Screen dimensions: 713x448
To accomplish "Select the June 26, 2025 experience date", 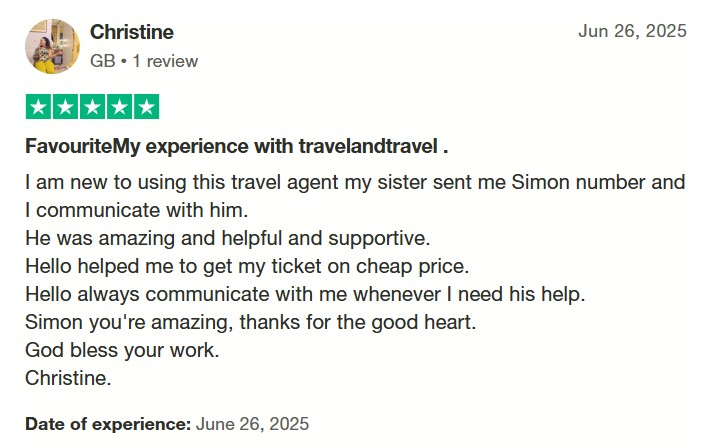I will point(252,424).
